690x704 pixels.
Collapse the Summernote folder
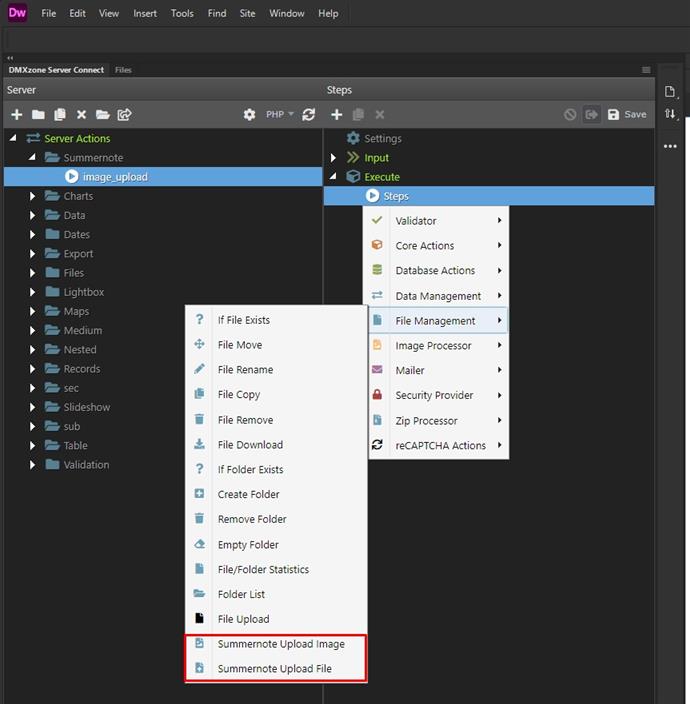32,158
